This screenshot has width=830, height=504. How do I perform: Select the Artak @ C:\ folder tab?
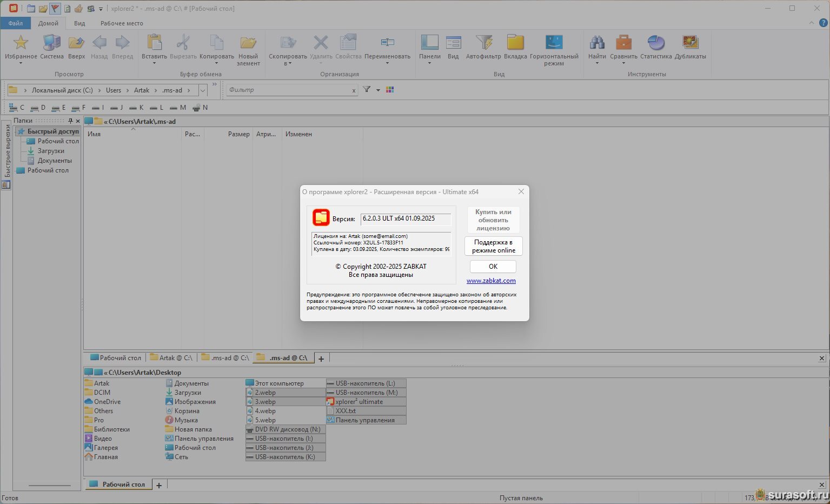coord(171,358)
